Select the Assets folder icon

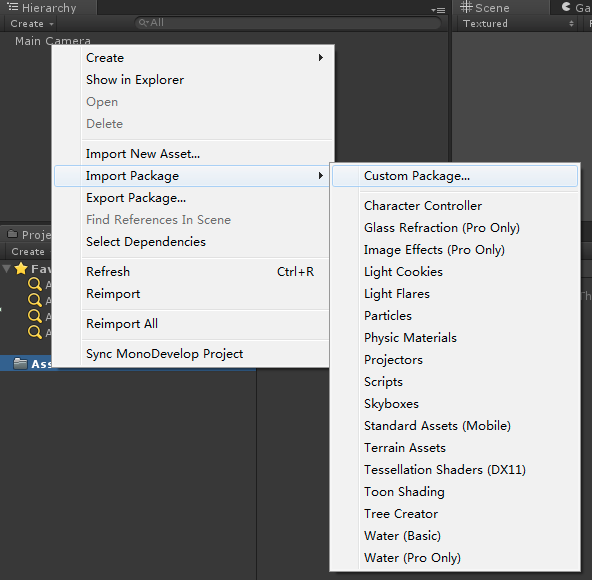20,364
